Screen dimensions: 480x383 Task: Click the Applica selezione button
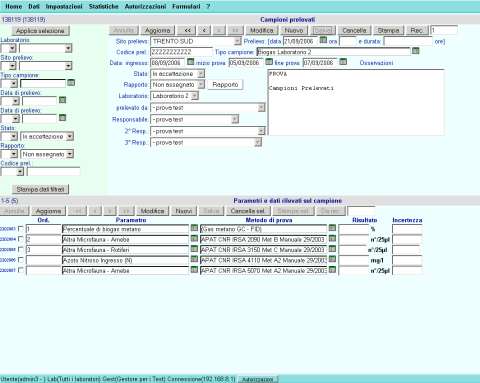point(40,31)
